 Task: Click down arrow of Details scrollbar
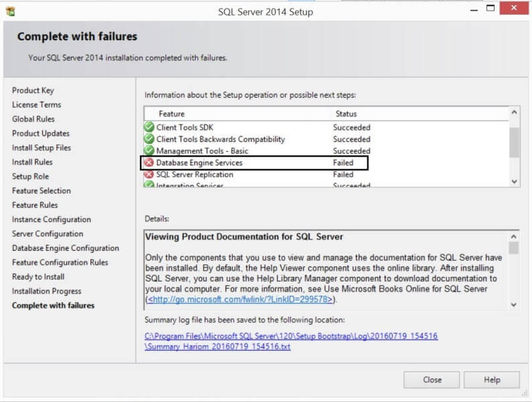[514, 304]
